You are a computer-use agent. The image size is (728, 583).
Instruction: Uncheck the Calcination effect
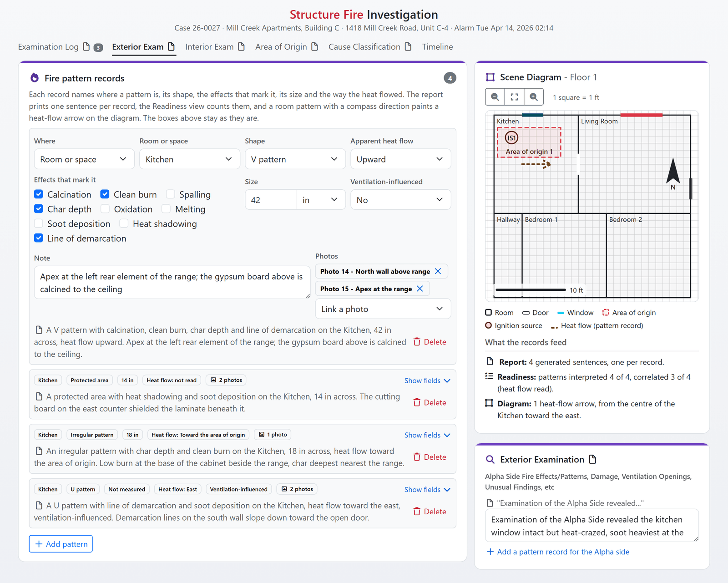click(39, 194)
